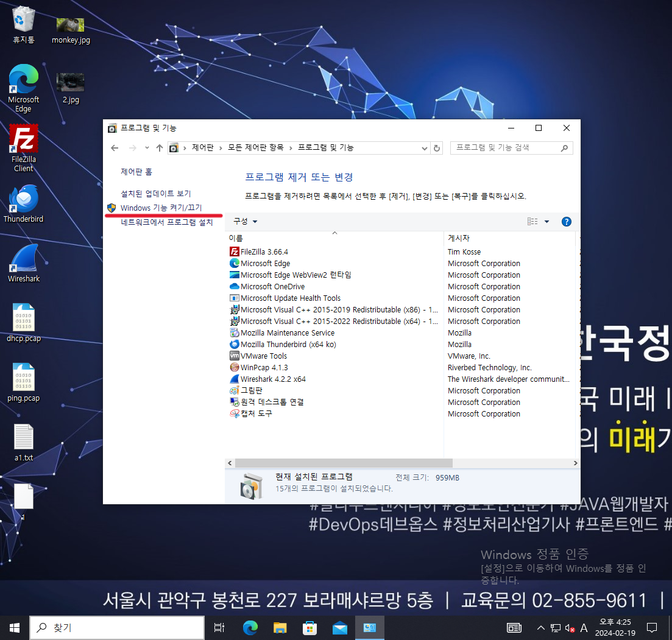Select 2.jpg image file on desktop
Image resolution: width=672 pixels, height=640 pixels.
(x=71, y=89)
